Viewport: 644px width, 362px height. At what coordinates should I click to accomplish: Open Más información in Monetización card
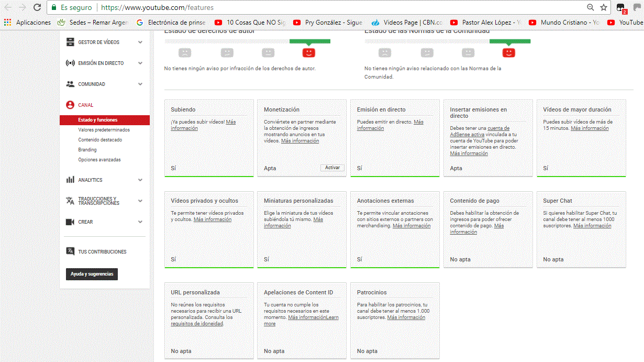coord(300,141)
